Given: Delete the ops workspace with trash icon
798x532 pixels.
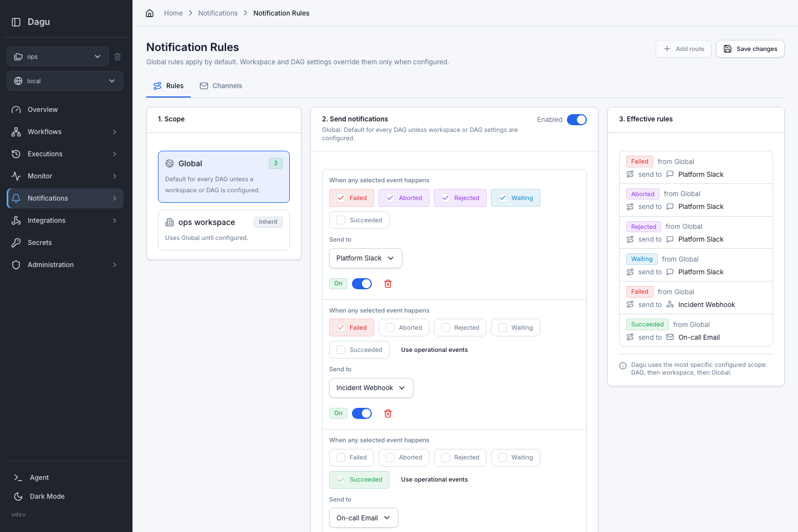Looking at the screenshot, I should (117, 57).
